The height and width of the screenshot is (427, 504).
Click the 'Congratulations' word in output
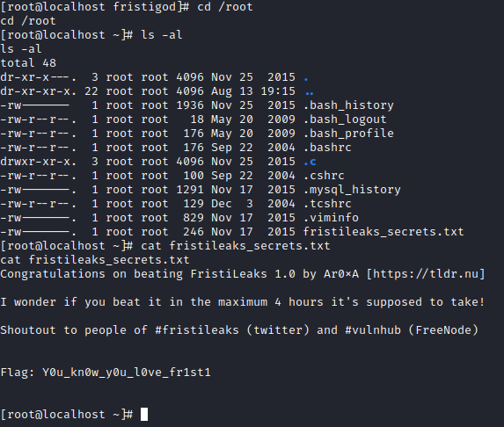pos(53,274)
